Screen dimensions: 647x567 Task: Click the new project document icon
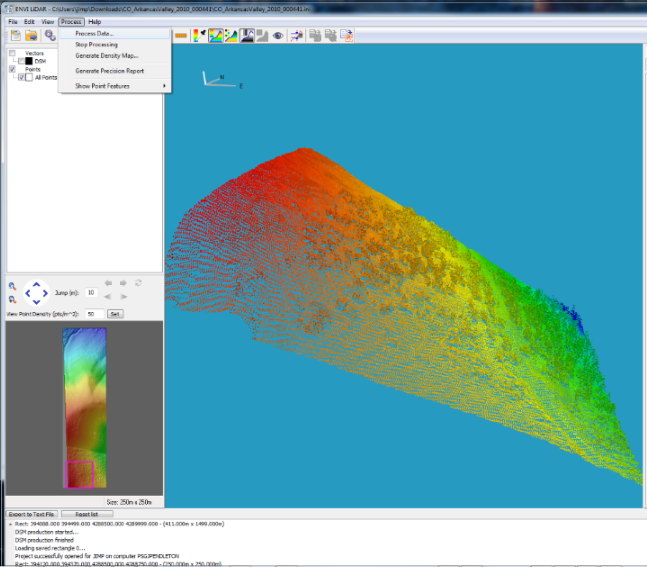(x=14, y=36)
